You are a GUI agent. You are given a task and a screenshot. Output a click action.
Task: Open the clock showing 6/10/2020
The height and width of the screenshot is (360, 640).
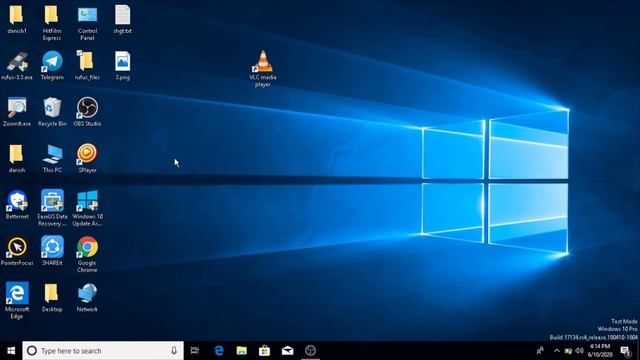point(600,351)
